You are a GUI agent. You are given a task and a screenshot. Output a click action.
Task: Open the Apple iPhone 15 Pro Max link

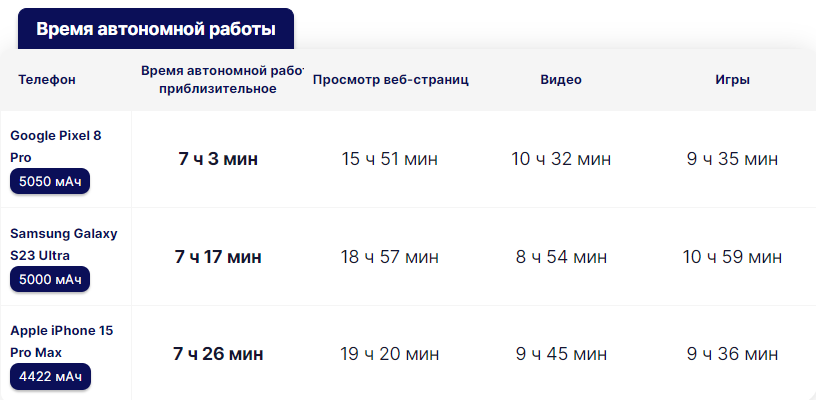pyautogui.click(x=61, y=342)
